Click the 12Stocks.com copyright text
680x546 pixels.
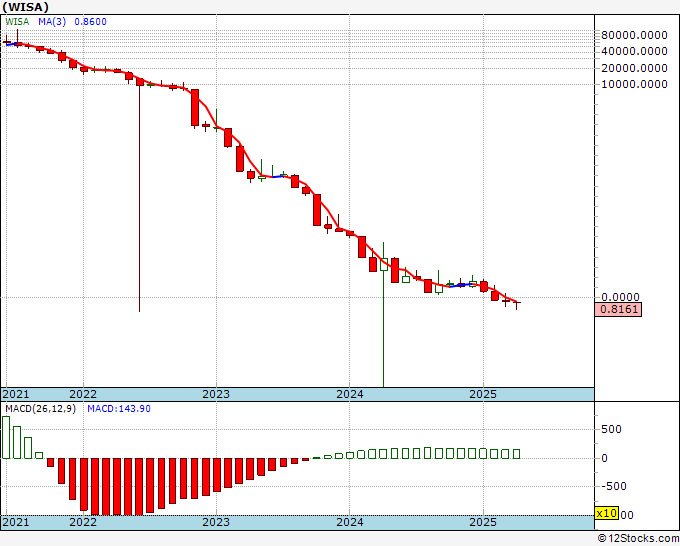(638, 538)
